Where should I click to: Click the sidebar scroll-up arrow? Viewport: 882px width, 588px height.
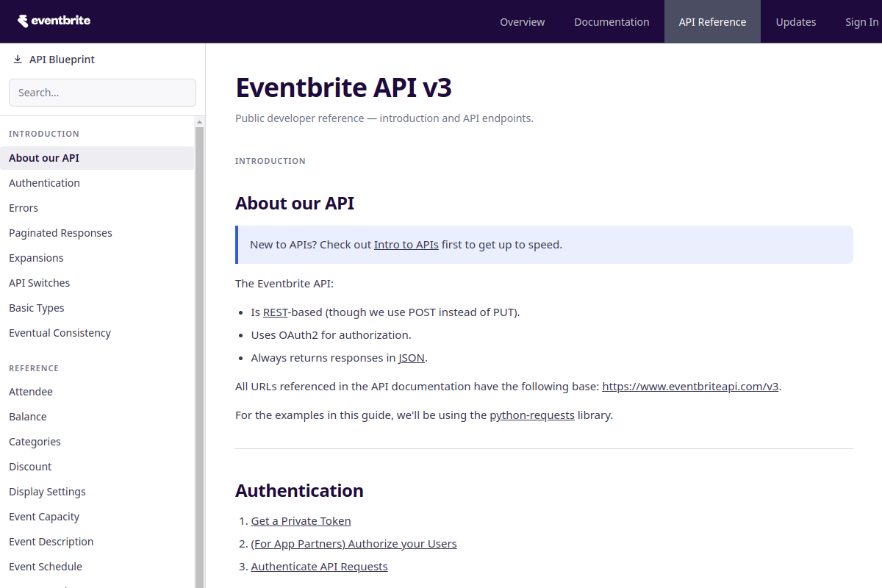(199, 121)
